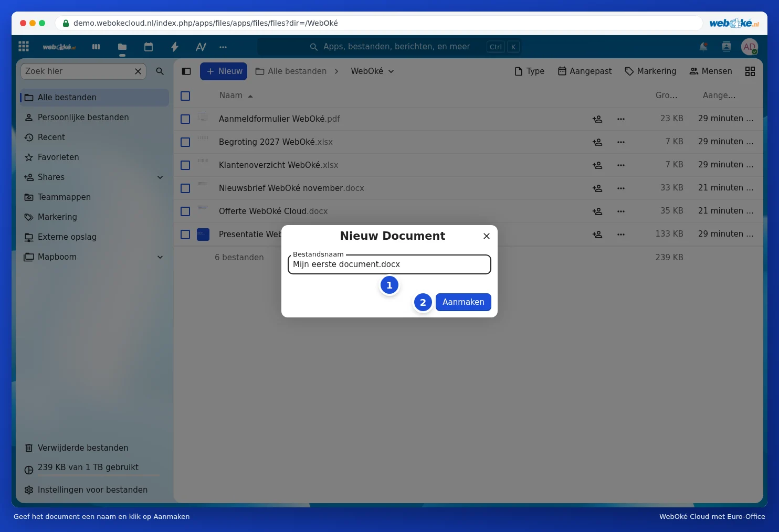Open the user avatar menu
This screenshot has width=779, height=532.
tap(750, 47)
